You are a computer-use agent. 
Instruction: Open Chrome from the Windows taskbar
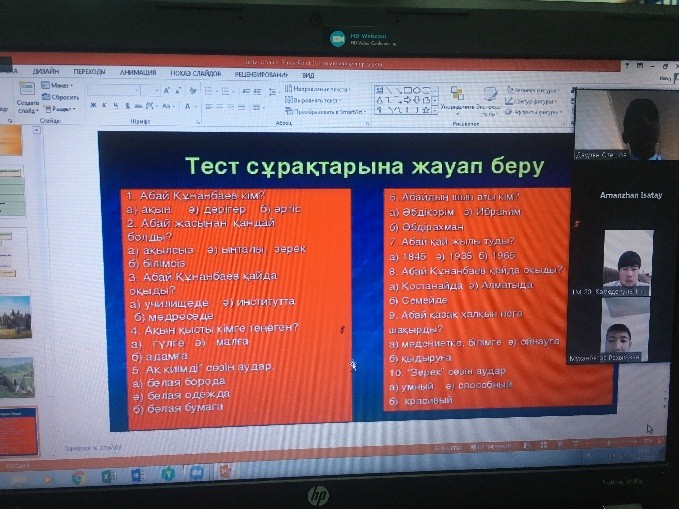(78, 476)
